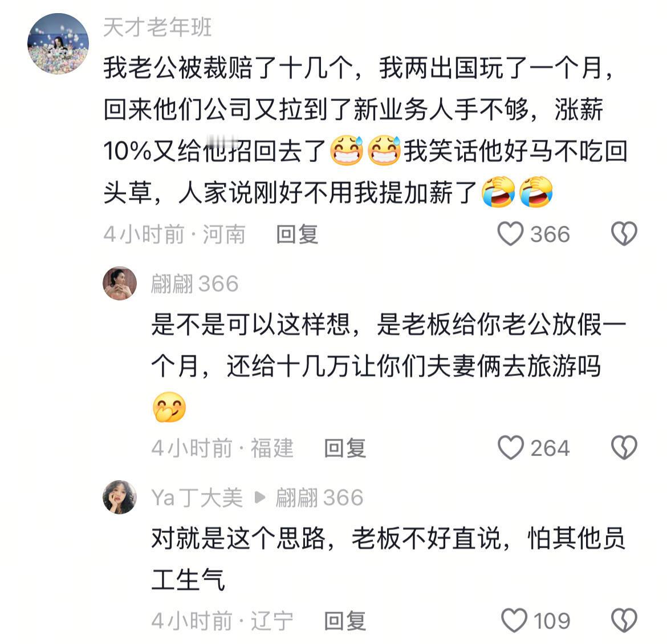Open username 翩翩366 above second comment
This screenshot has height=644, width=667.
coord(194,284)
